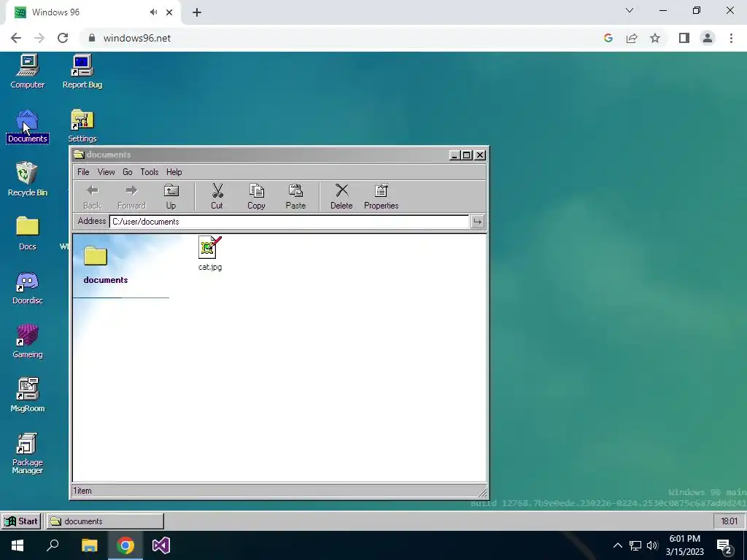Launch the Gameing shortcut
The image size is (747, 560).
click(x=27, y=341)
